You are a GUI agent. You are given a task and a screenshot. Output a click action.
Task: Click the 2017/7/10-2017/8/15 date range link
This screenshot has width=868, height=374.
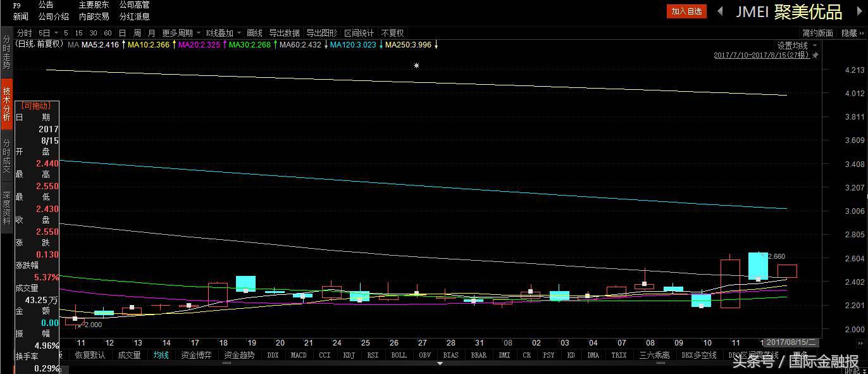(x=762, y=56)
